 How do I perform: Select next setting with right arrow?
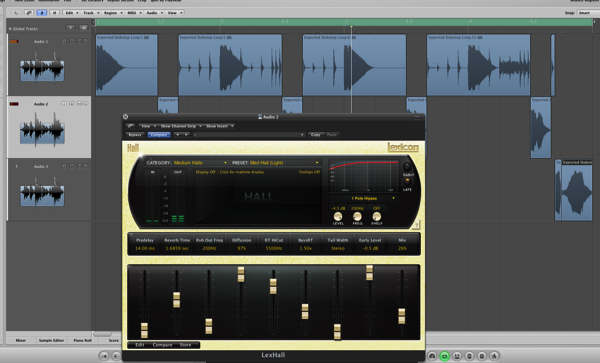tap(186, 135)
